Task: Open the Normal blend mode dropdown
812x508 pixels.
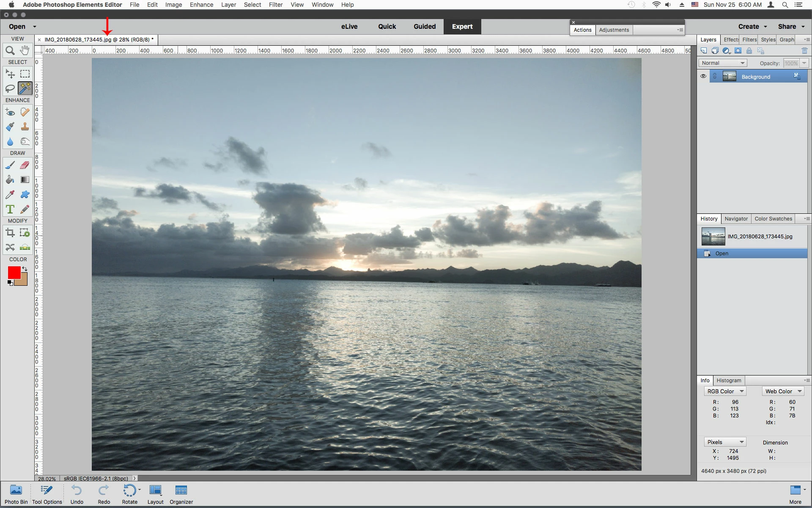Action: point(723,63)
